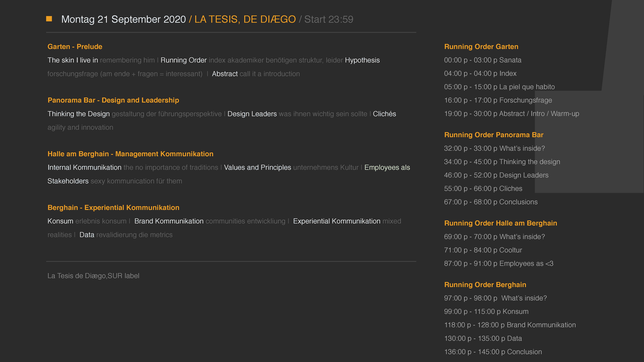
Task: Click row '99:00 p - 115:00 p Konsum'
Action: (486, 312)
